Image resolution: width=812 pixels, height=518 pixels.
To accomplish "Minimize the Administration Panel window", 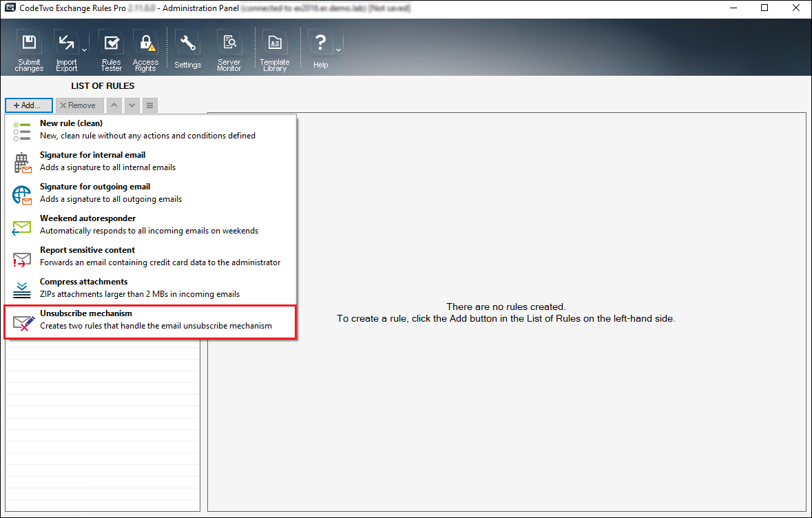I will pyautogui.click(x=733, y=8).
